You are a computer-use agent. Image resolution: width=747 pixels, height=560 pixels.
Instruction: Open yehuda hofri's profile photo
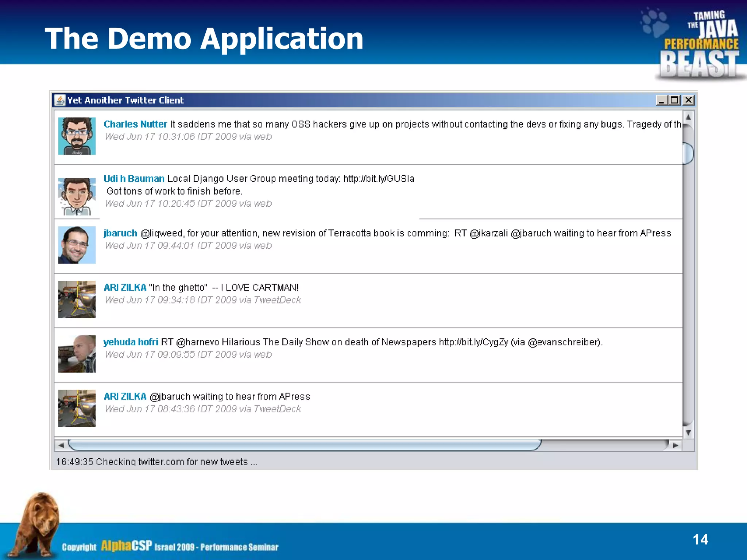77,354
